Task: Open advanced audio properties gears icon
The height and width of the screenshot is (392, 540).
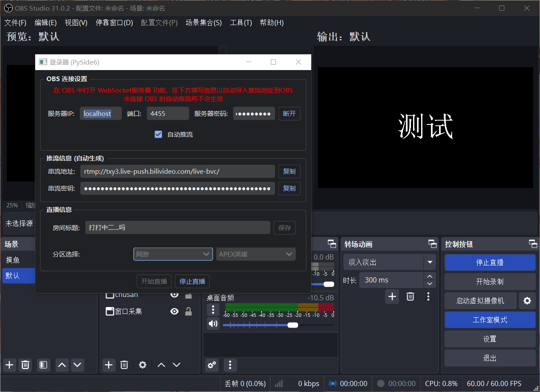Action: coord(212,365)
